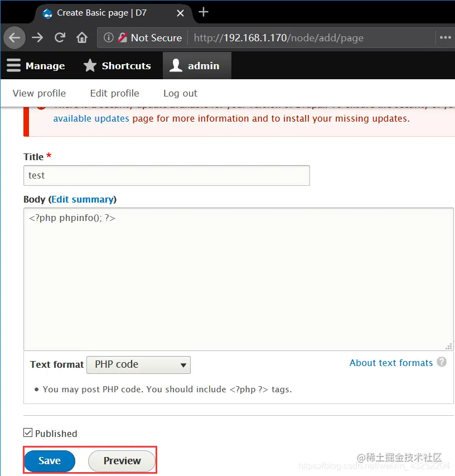Viewport: 455px width, 476px height.
Task: Go forward with the browser forward arrow
Action: [37, 38]
